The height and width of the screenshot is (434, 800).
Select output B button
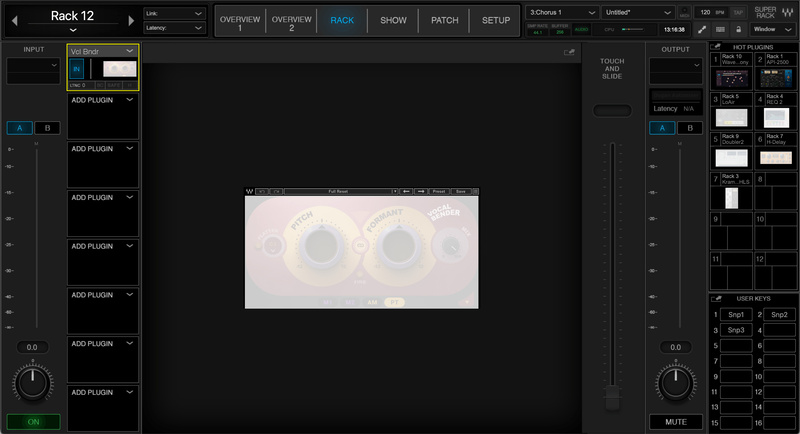pos(690,128)
